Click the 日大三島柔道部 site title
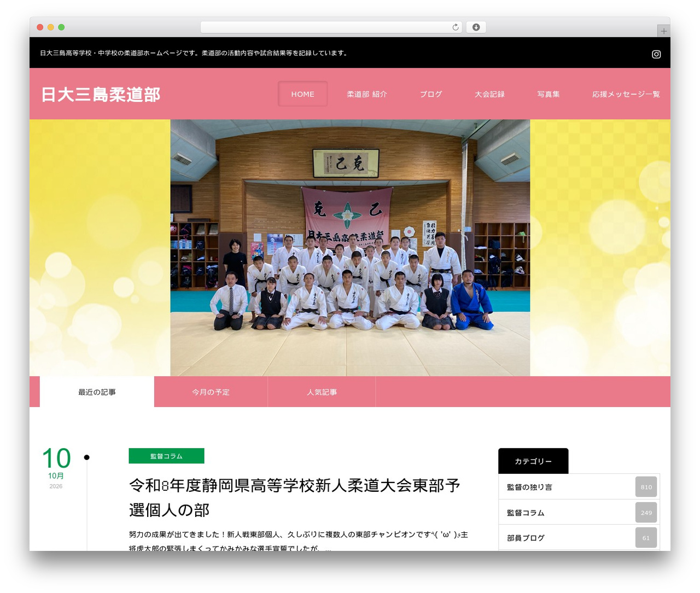This screenshot has width=700, height=593. point(101,95)
